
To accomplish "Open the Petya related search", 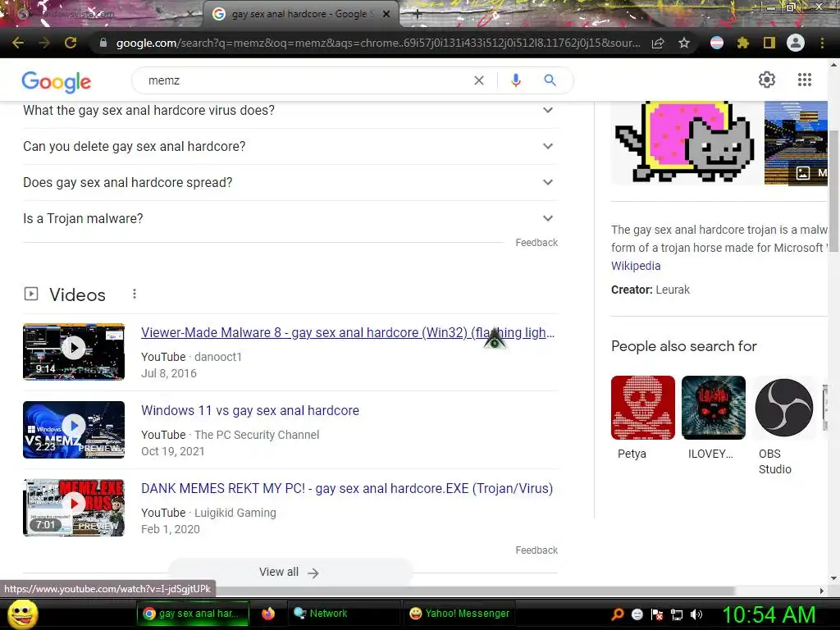I will pyautogui.click(x=643, y=418).
